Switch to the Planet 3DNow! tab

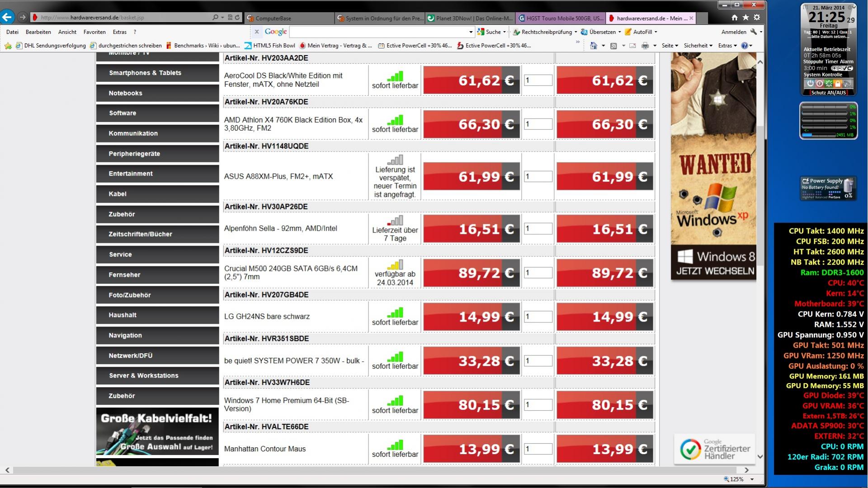(470, 19)
